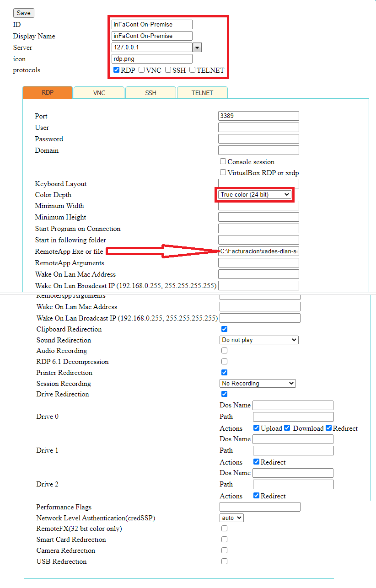Image resolution: width=376 pixels, height=588 pixels.
Task: Focus the Drive 2 Dos Name field
Action: click(x=293, y=473)
